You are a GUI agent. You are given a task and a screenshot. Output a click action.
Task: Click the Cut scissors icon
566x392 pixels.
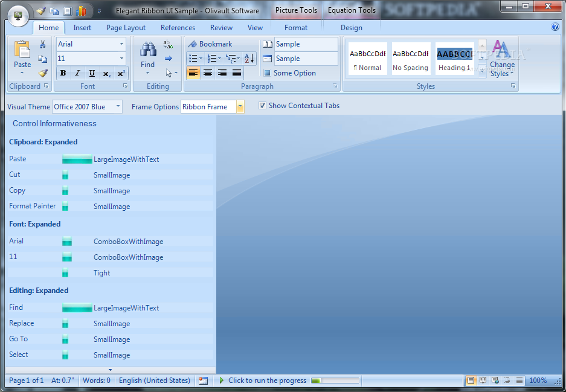(x=43, y=45)
